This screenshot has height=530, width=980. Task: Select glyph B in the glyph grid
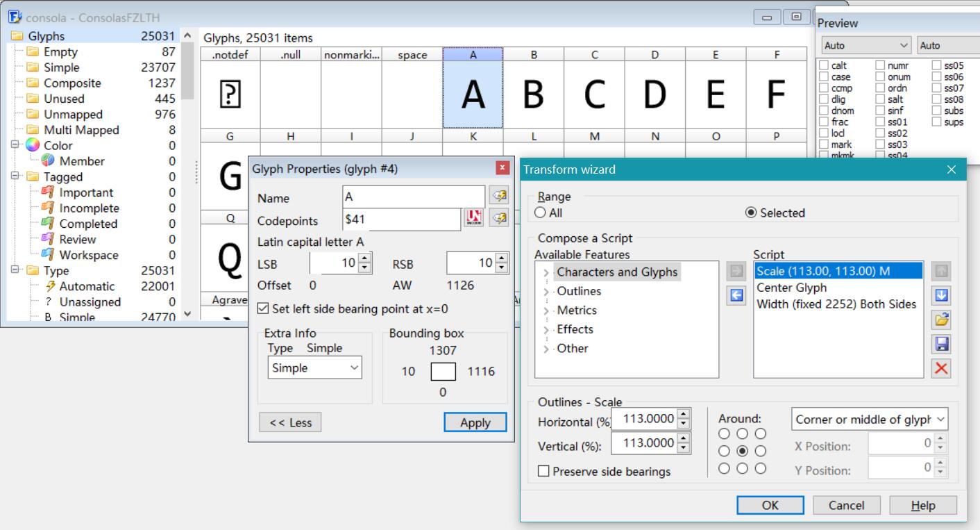[x=533, y=94]
